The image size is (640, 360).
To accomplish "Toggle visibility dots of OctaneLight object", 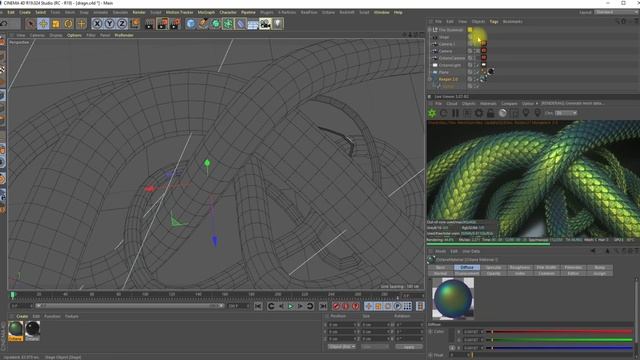I will [476, 65].
